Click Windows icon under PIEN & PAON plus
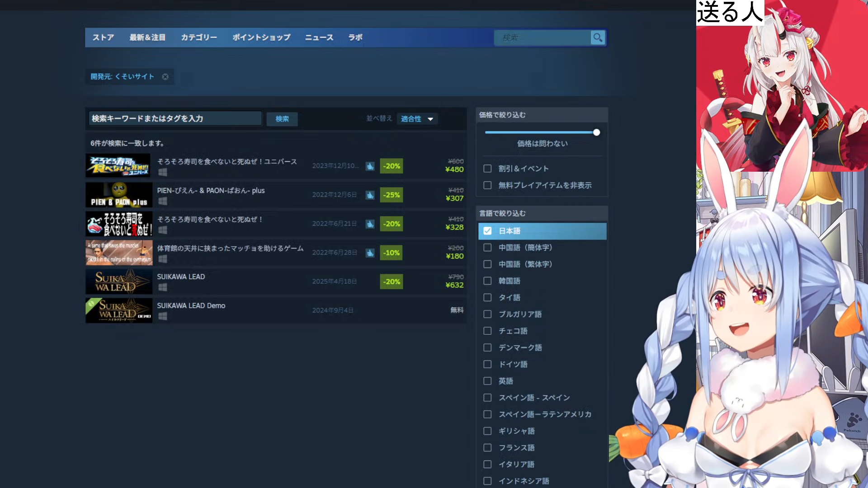The height and width of the screenshot is (488, 868). (163, 201)
